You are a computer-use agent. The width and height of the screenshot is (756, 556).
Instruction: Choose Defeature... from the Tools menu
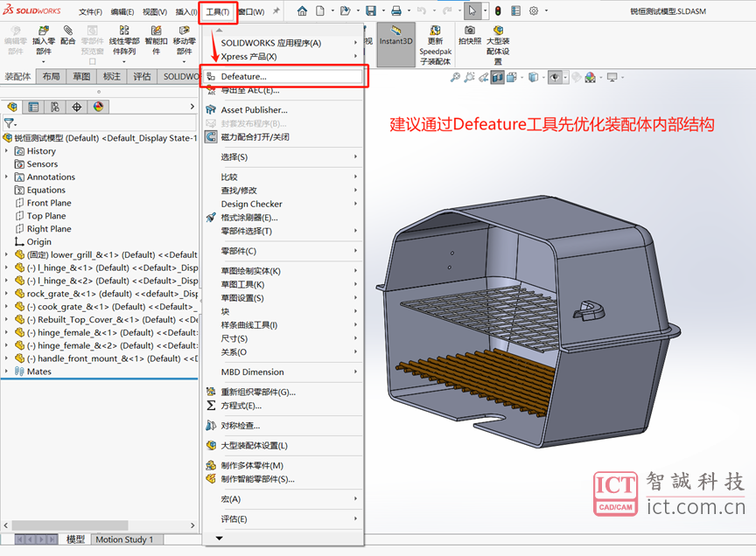[283, 76]
